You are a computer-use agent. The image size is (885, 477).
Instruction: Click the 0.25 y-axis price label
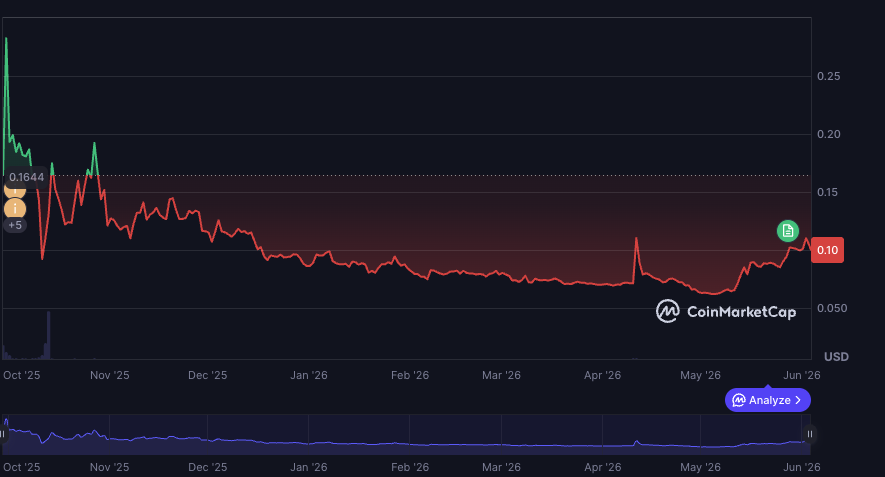(829, 76)
